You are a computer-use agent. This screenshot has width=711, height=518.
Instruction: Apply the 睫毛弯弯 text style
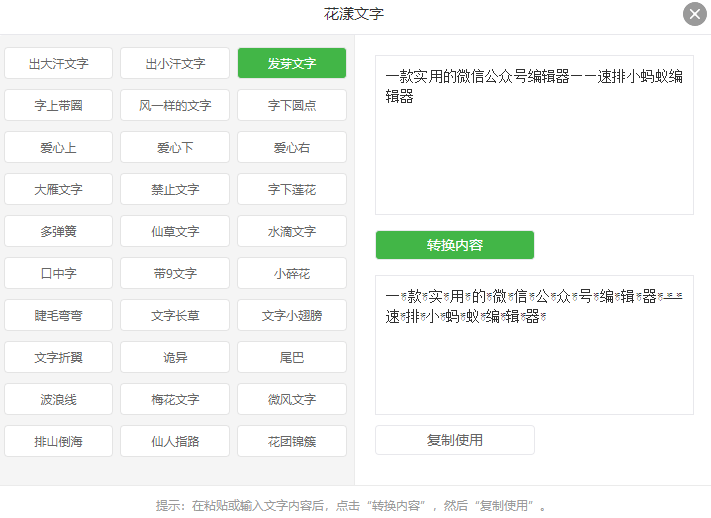click(58, 315)
